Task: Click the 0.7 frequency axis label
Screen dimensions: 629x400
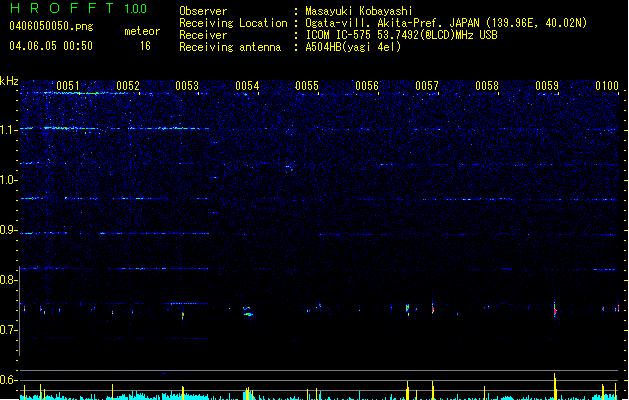Action: 8,330
